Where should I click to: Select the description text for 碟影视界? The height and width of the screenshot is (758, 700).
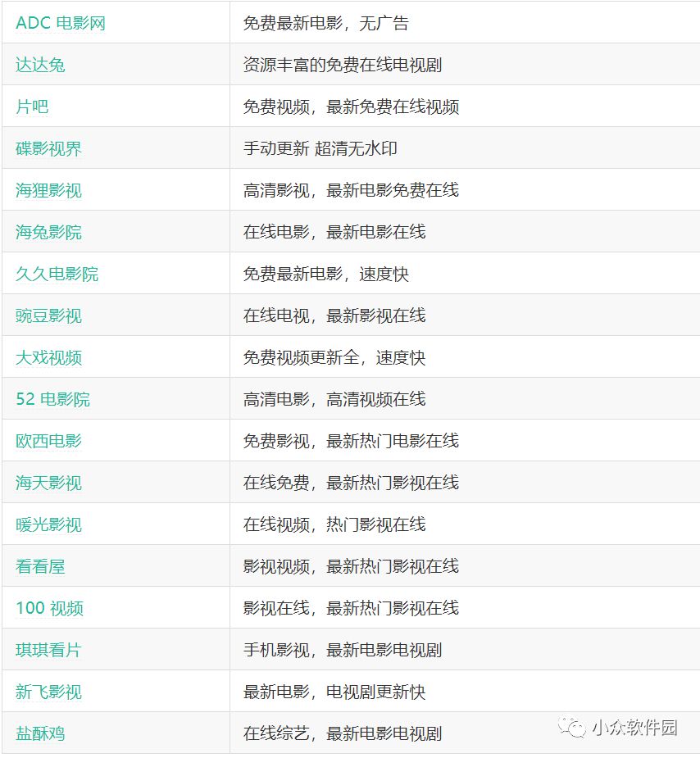point(320,148)
